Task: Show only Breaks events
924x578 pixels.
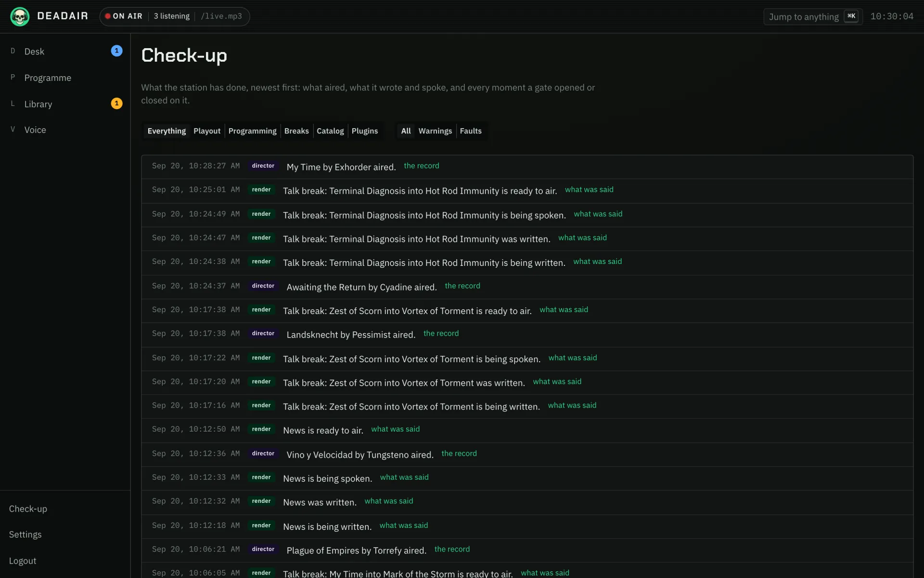Action: click(296, 131)
